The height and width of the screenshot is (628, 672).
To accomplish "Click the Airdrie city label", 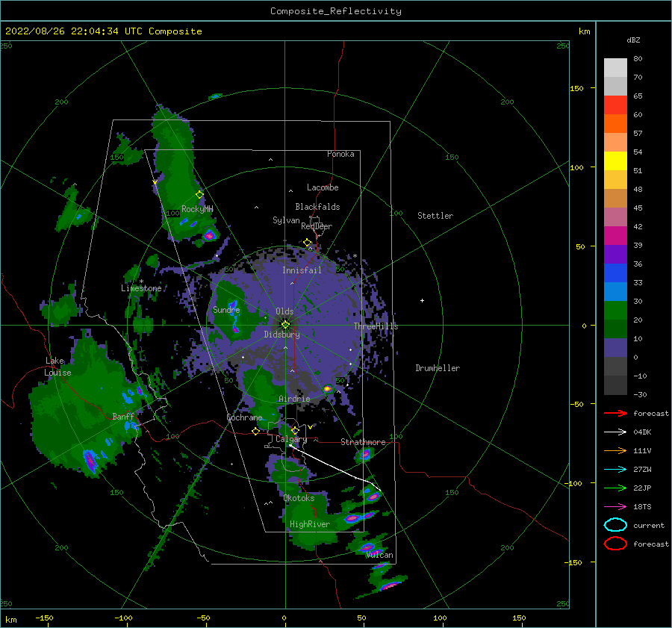I will pos(294,399).
